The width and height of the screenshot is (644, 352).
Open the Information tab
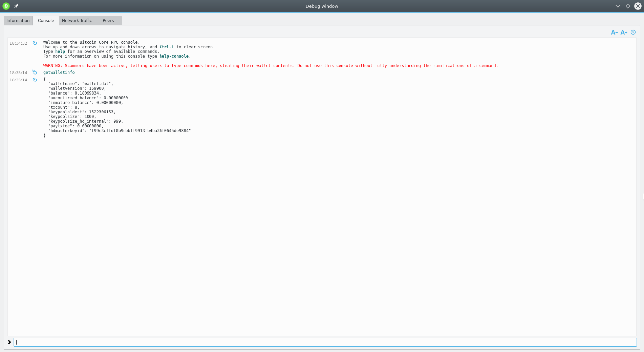pos(18,21)
